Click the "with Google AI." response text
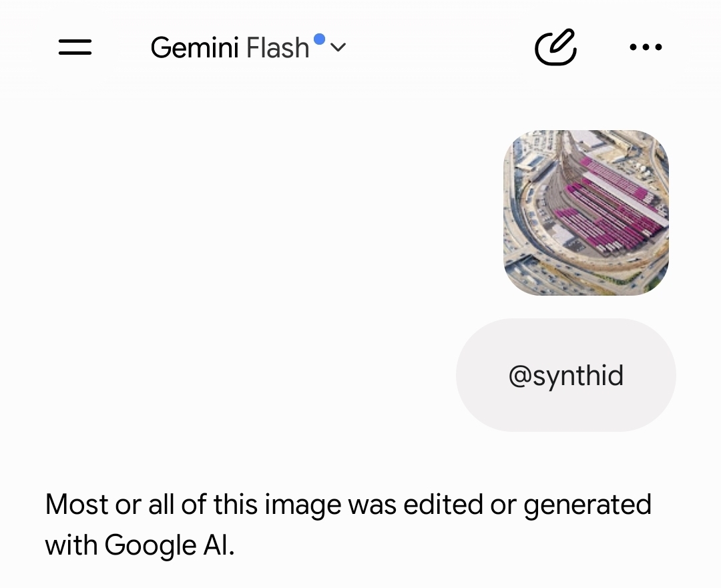The width and height of the screenshot is (721, 588). [140, 545]
